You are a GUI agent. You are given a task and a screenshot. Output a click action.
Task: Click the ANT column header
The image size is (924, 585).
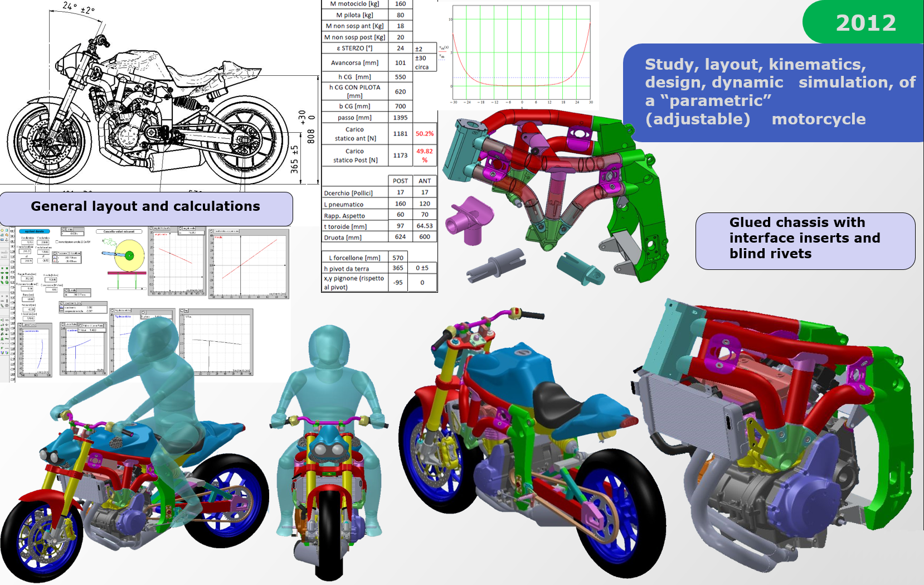[x=425, y=181]
